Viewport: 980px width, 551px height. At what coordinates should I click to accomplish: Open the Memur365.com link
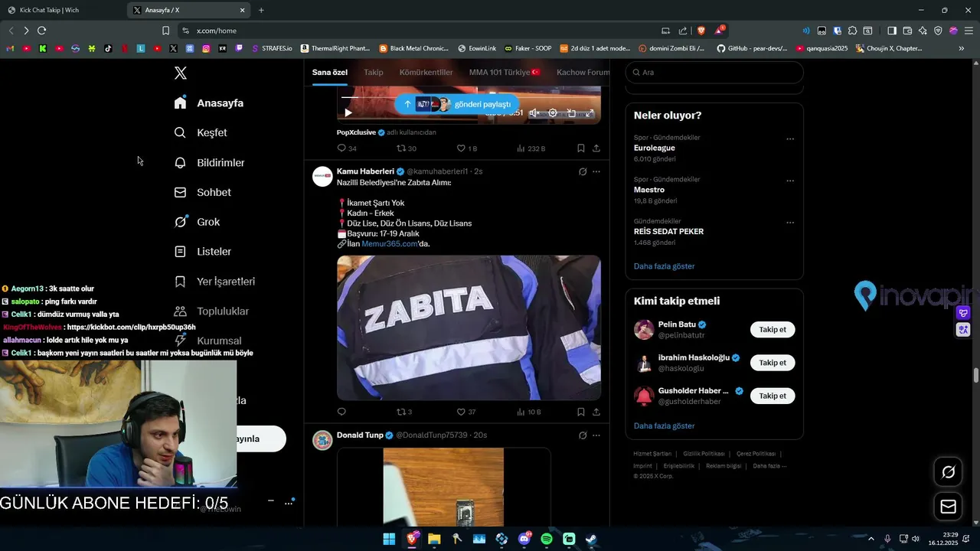[390, 243]
